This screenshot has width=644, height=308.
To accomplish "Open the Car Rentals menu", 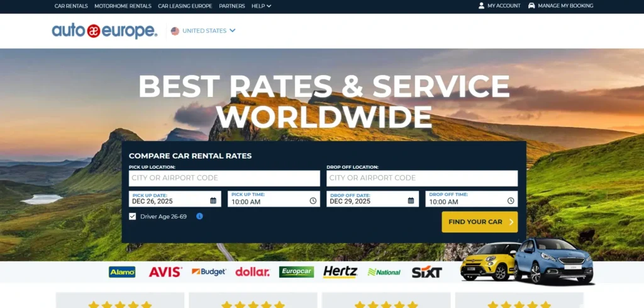I will tap(71, 6).
